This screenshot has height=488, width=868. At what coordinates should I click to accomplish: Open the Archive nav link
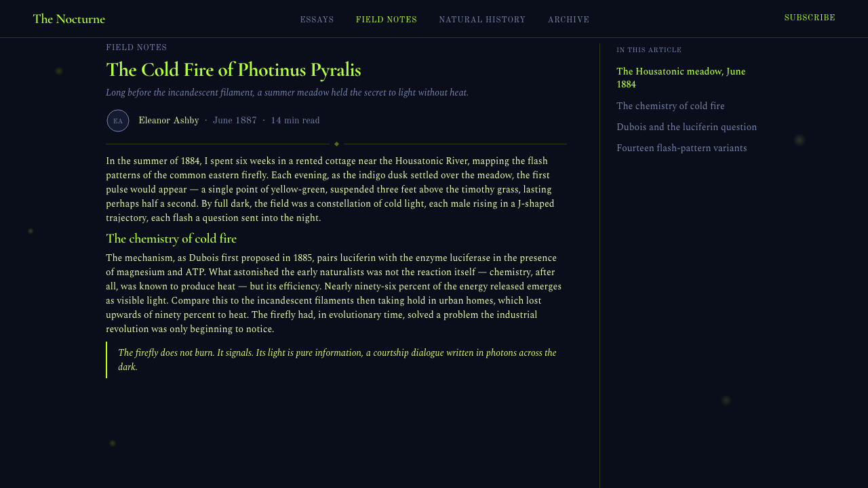click(x=568, y=20)
